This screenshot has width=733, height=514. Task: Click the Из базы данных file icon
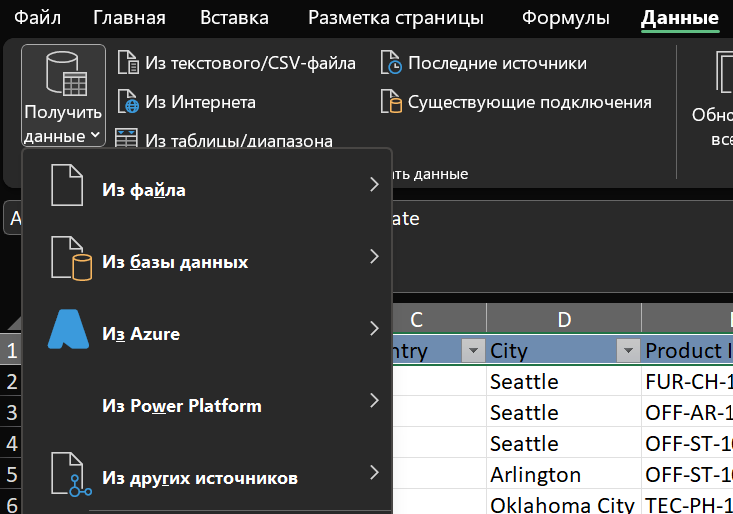tap(70, 260)
